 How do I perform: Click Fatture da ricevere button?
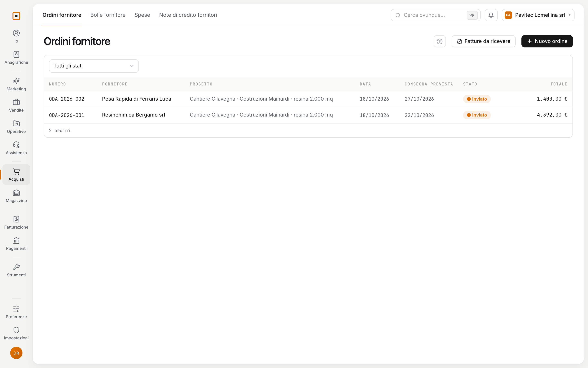(483, 41)
